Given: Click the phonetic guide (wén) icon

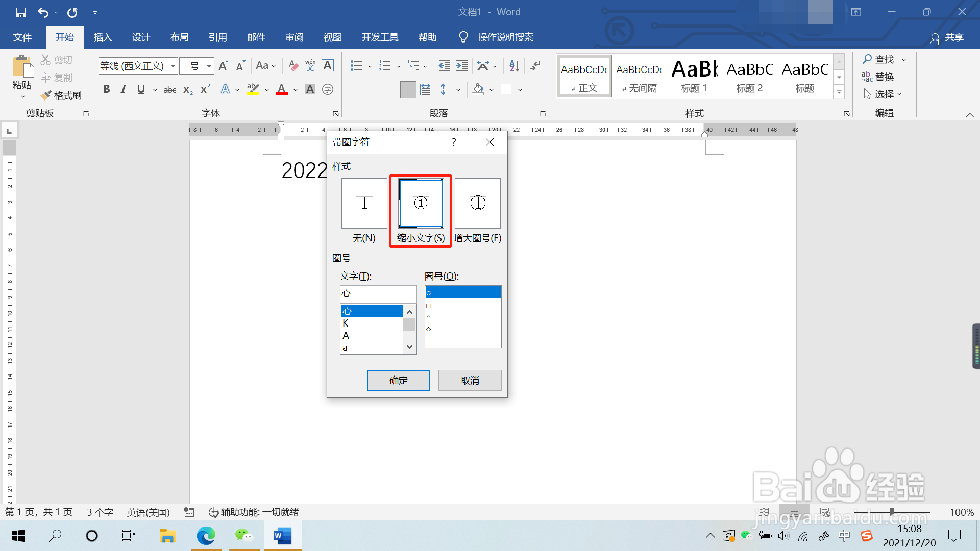Looking at the screenshot, I should [x=310, y=65].
